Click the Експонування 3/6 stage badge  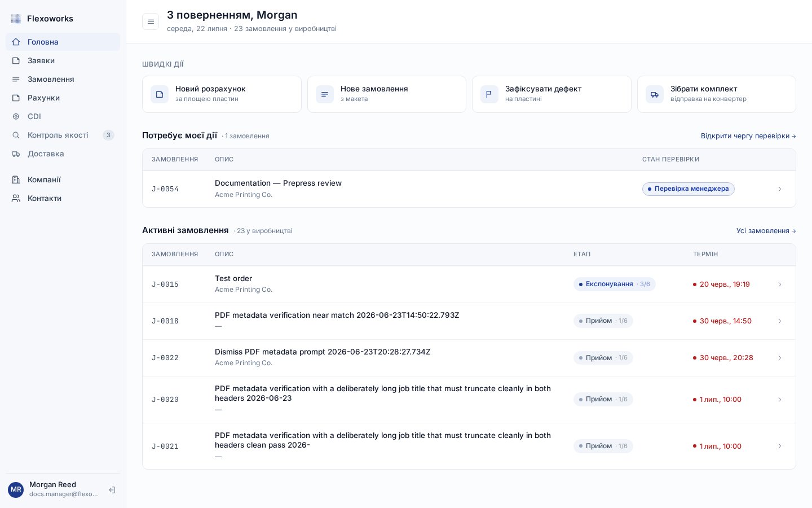(615, 284)
